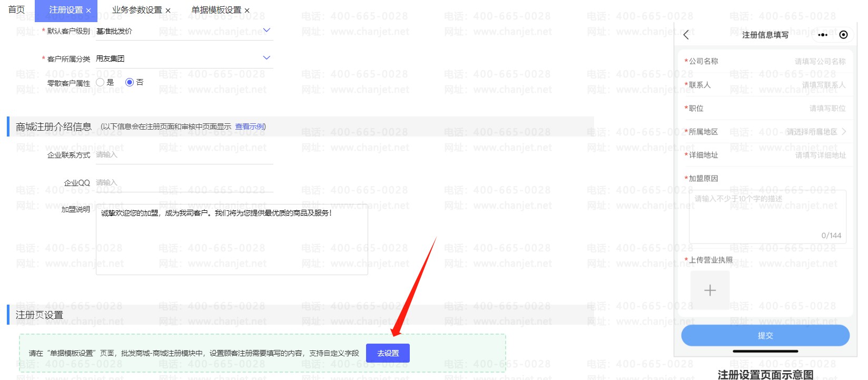Expand the 客户所属分类 dropdown
The width and height of the screenshot is (868, 380).
pyautogui.click(x=267, y=58)
